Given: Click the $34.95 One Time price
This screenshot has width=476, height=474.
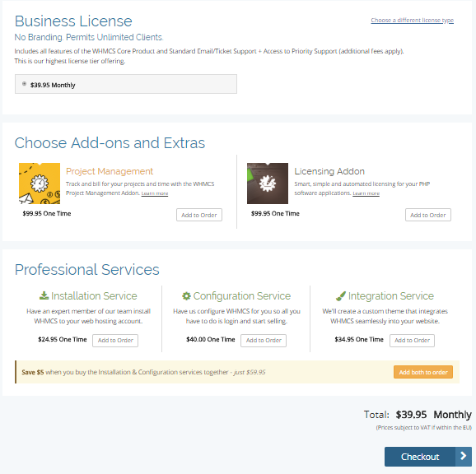Looking at the screenshot, I should [359, 339].
